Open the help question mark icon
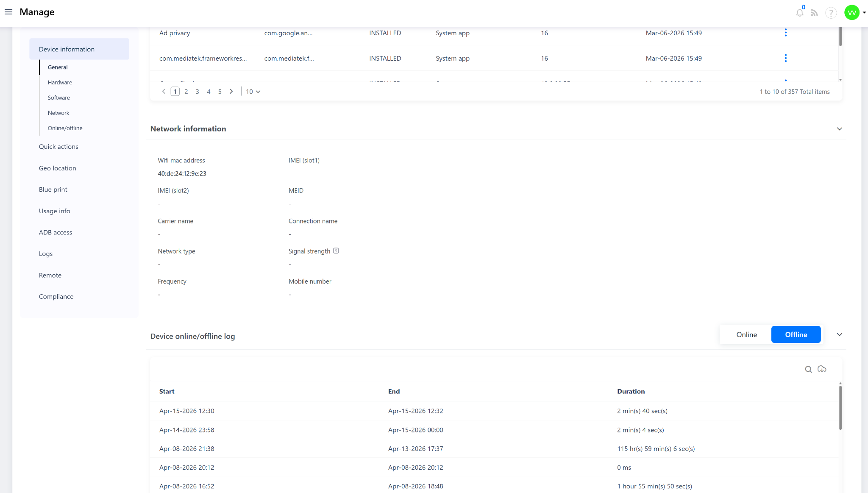 coord(831,13)
